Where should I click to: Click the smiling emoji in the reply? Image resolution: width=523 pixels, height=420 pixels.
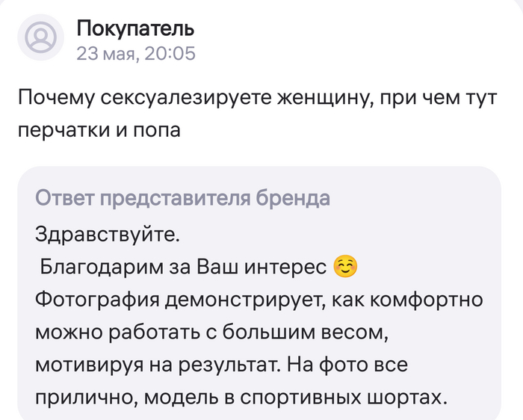click(344, 266)
